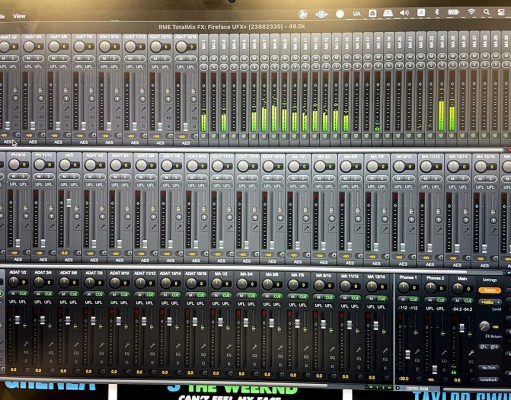Open settings wrench on ADAT 1/2 output channel

pos(26,344)
